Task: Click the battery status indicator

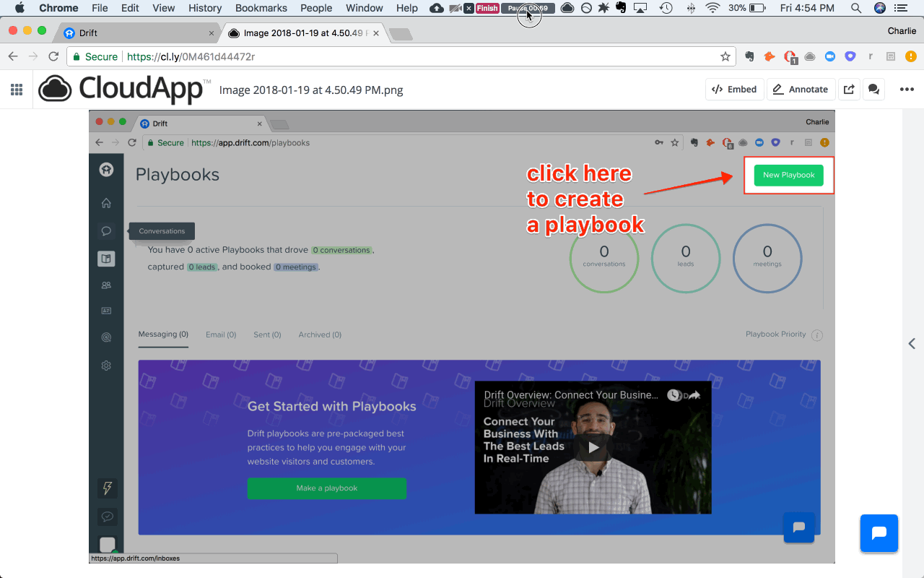Action: tap(747, 8)
